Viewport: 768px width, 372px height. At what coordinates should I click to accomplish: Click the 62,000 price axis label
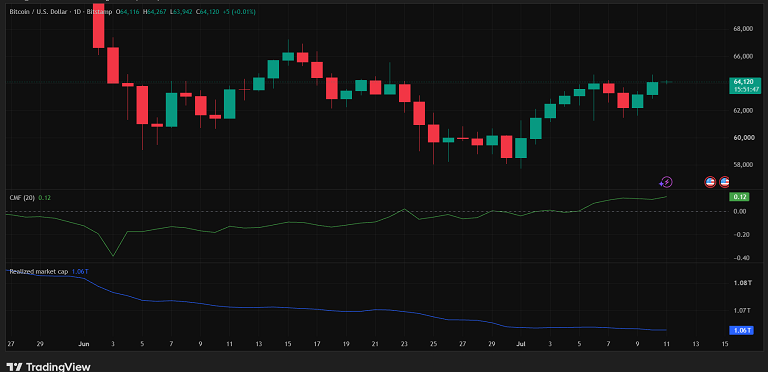[743, 111]
